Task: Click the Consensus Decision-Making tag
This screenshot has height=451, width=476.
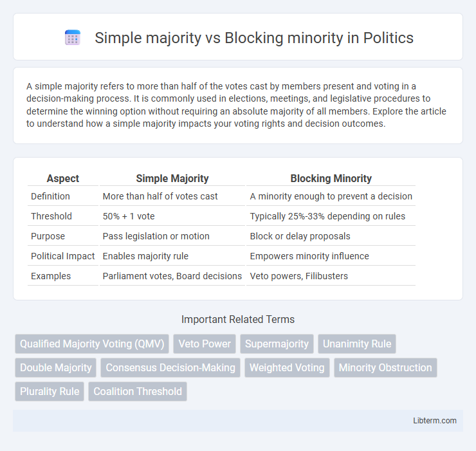Action: [x=170, y=367]
